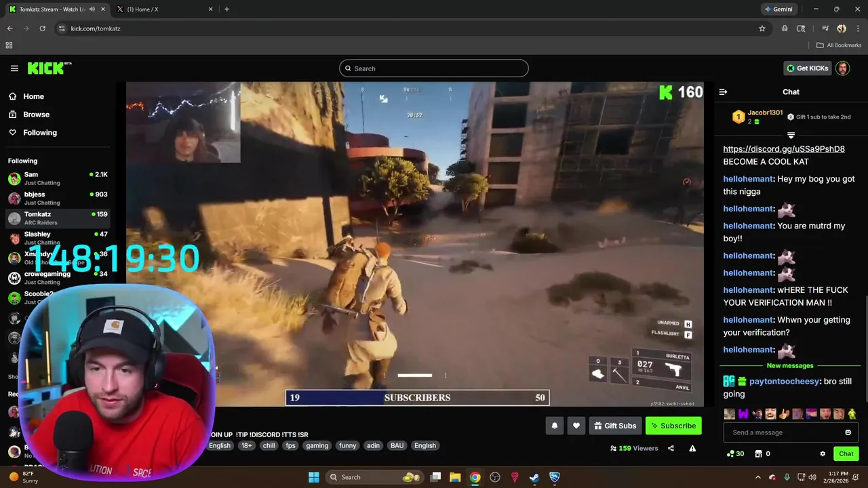The width and height of the screenshot is (868, 488).
Task: Bookmark this page with the star icon
Action: (x=762, y=28)
